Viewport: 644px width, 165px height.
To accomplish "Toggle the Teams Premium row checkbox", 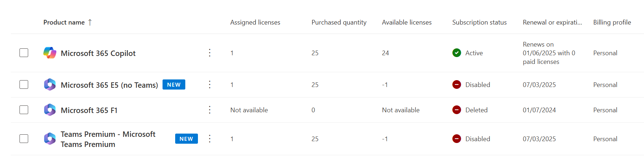I will pyautogui.click(x=24, y=139).
